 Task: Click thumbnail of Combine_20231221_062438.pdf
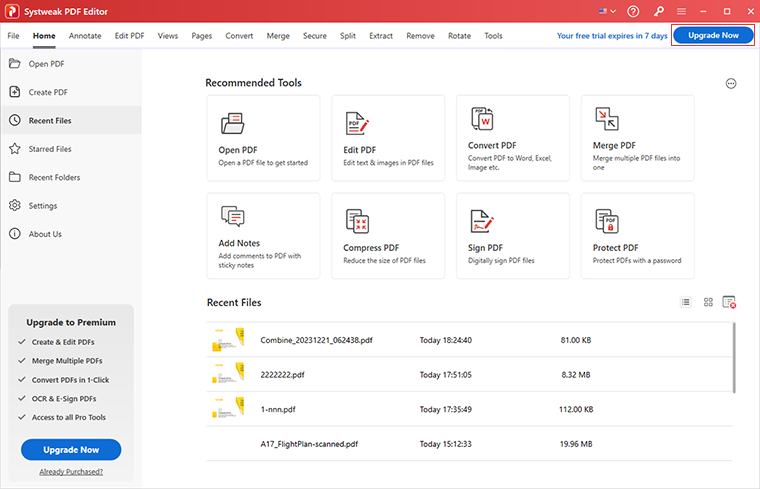click(x=228, y=339)
